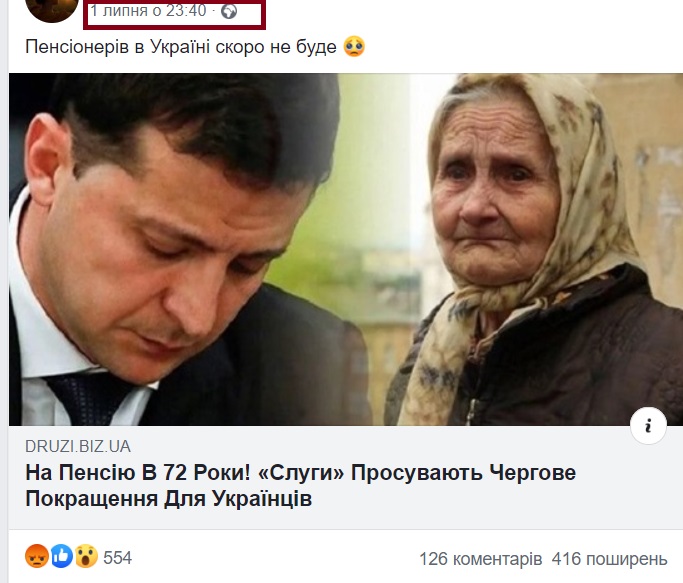Image resolution: width=683 pixels, height=583 pixels.
Task: Click the headline's second line Покращення Для Українців
Action: (x=169, y=498)
